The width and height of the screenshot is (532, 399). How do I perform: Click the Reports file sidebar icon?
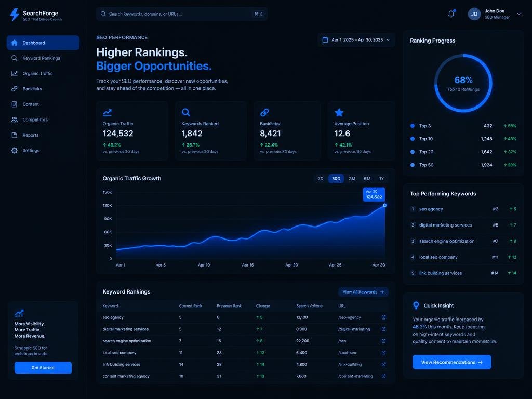[x=14, y=135]
